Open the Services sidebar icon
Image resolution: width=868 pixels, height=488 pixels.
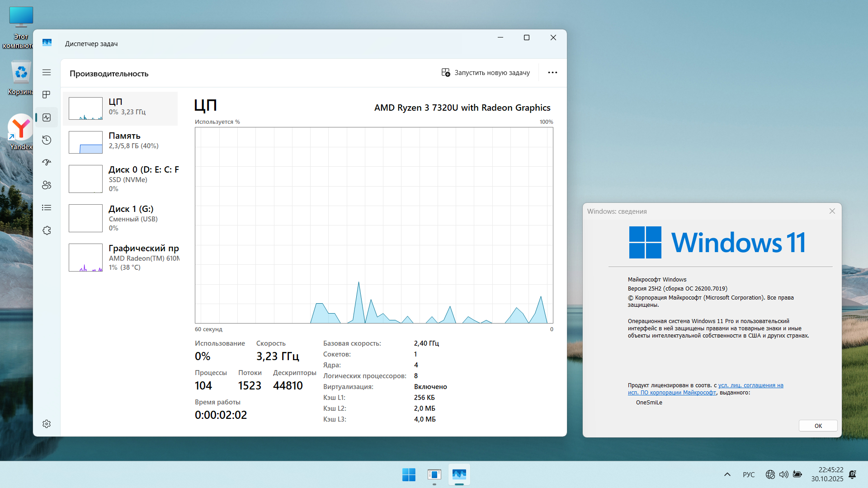coord(47,230)
